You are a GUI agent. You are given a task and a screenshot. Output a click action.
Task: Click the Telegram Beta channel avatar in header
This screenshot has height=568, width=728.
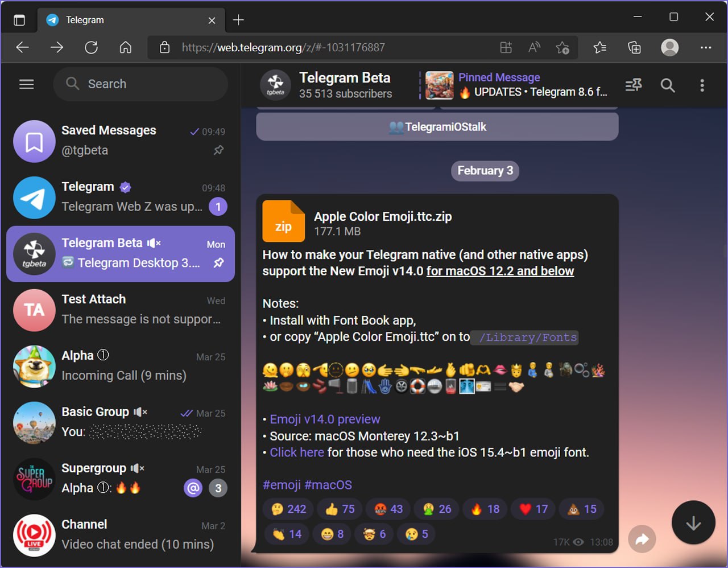[275, 85]
